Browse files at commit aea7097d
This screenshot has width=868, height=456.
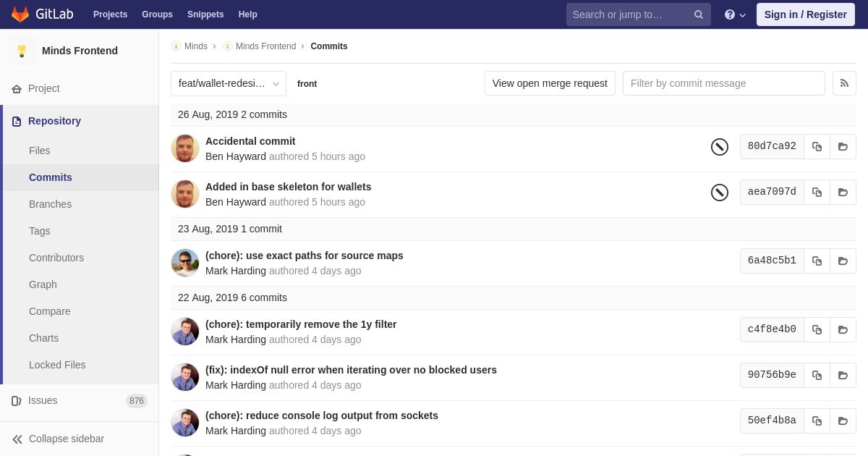[x=843, y=192]
